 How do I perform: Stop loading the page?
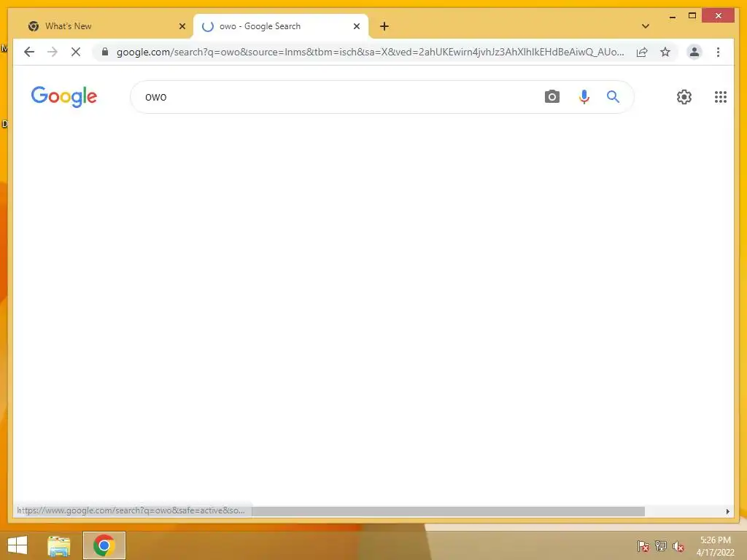(x=76, y=52)
